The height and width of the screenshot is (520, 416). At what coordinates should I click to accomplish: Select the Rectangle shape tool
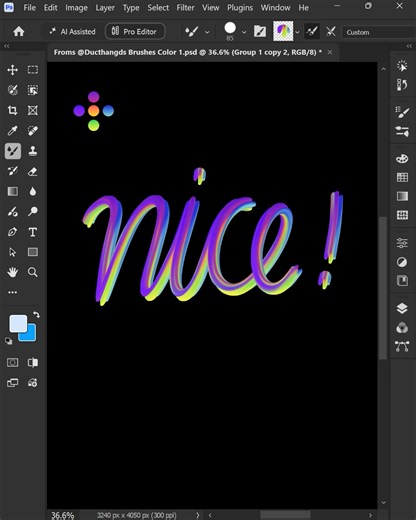click(33, 252)
